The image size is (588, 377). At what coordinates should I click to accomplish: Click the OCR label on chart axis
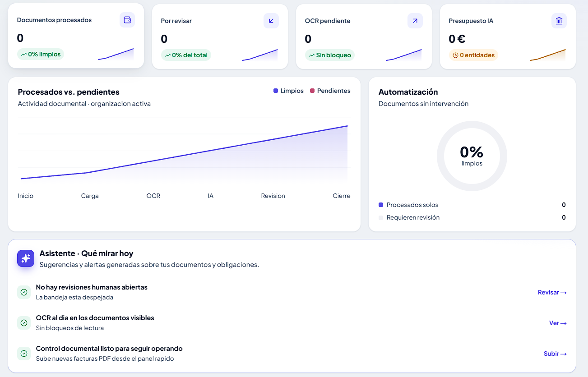(x=153, y=196)
